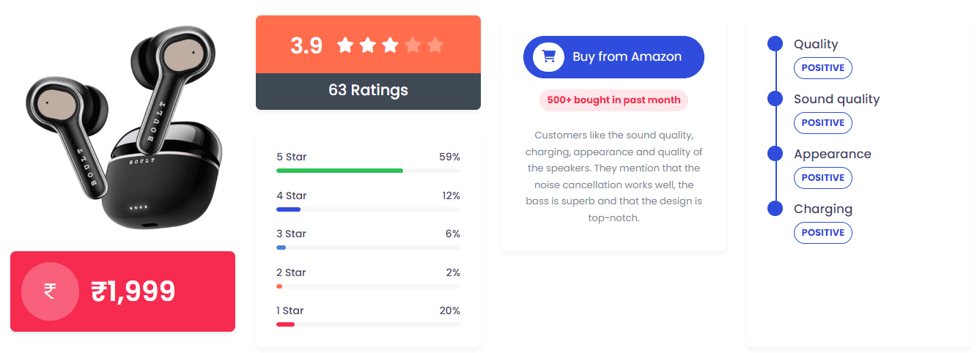Select the POSITIVE badge under Quality
The image size is (980, 353).
[x=822, y=68]
